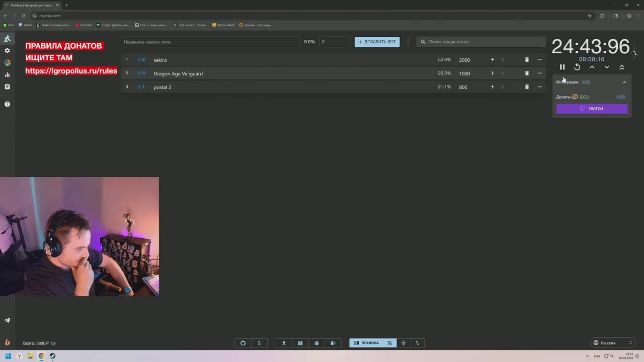Open a new browser tab
The height and width of the screenshot is (362, 644).
[66, 5]
